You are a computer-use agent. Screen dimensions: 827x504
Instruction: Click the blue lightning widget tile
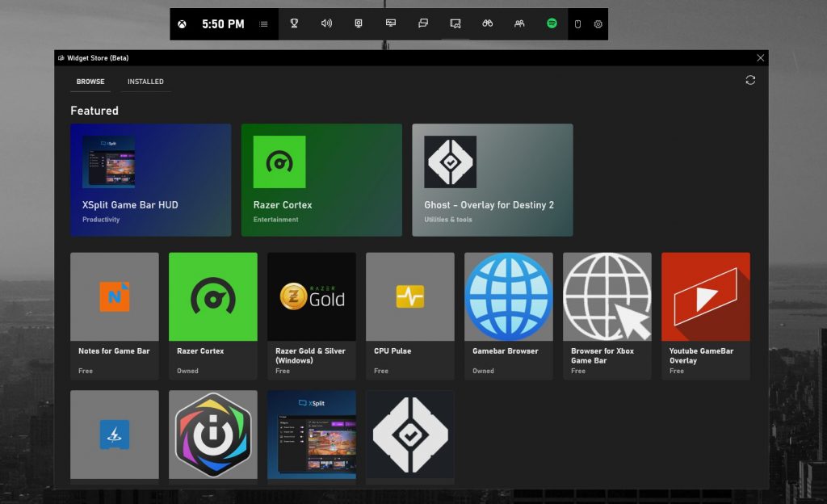click(x=115, y=435)
